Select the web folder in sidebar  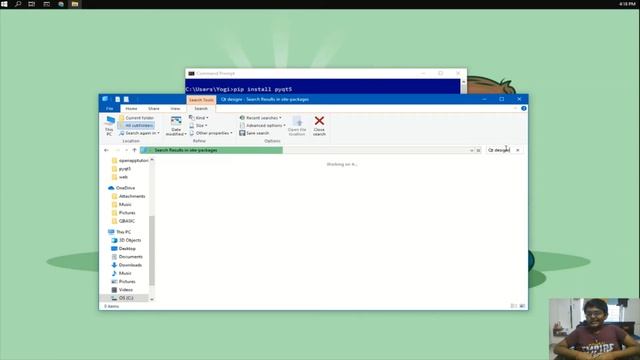coord(120,177)
